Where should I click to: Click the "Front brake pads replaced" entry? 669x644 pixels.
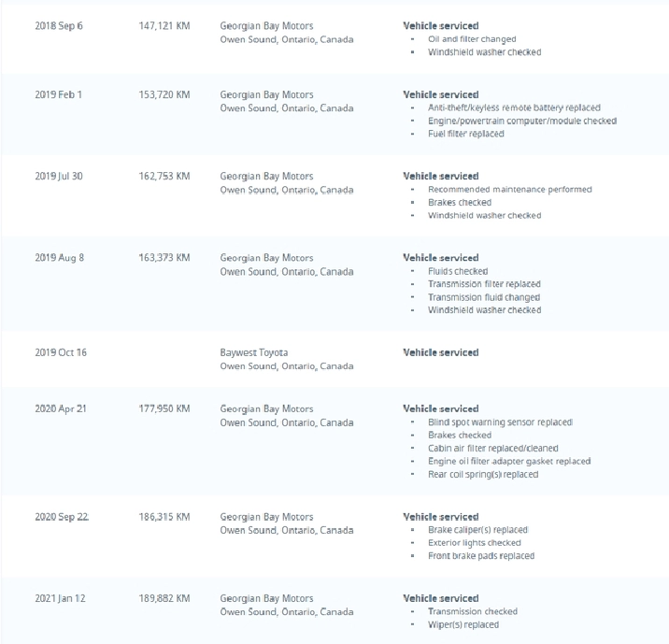click(x=481, y=556)
